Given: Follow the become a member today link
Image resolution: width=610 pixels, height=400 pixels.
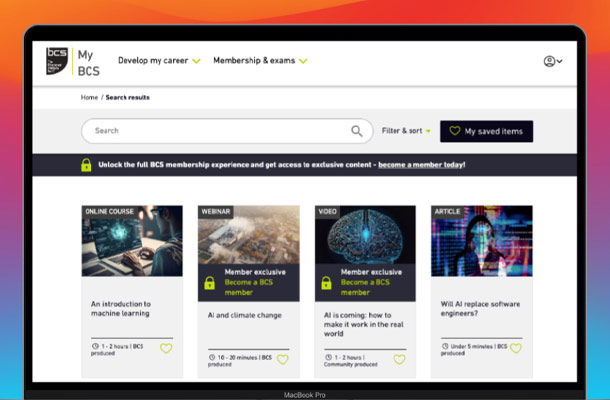Looking at the screenshot, I should [x=421, y=164].
